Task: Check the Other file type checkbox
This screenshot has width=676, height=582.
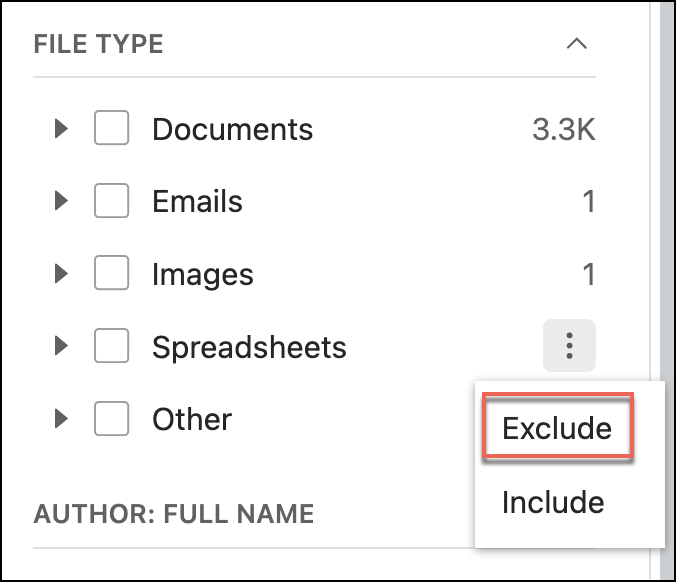Action: (111, 418)
